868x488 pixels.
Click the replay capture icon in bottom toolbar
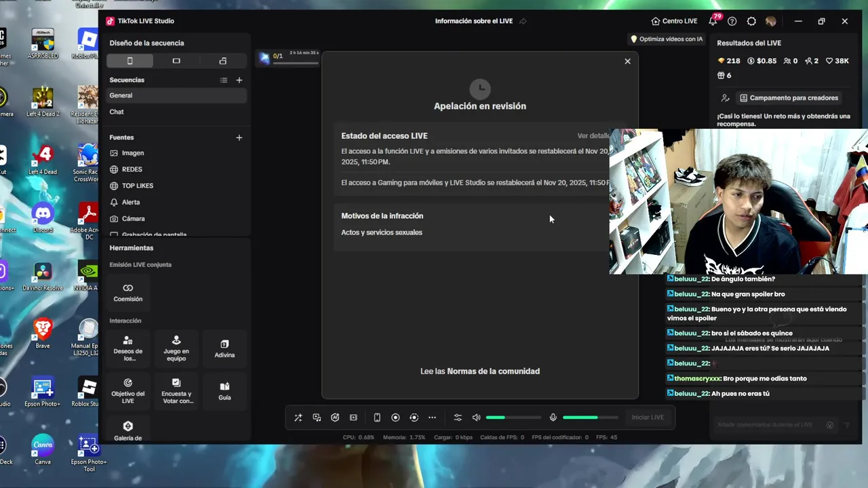414,418
